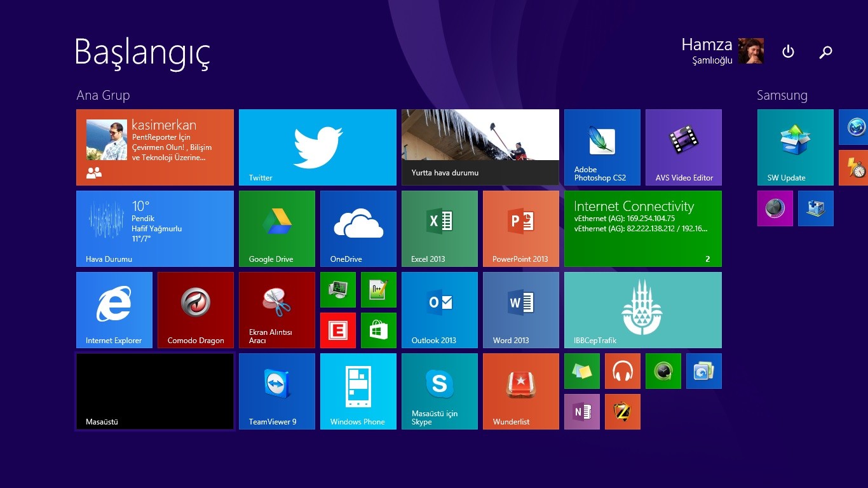
Task: Click the Başlangıç heading
Action: [142, 53]
